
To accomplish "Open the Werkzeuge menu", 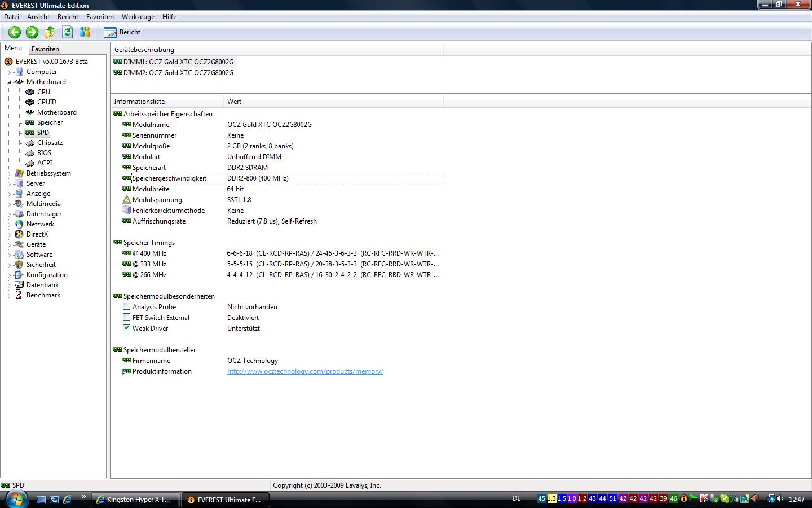I will tap(138, 17).
